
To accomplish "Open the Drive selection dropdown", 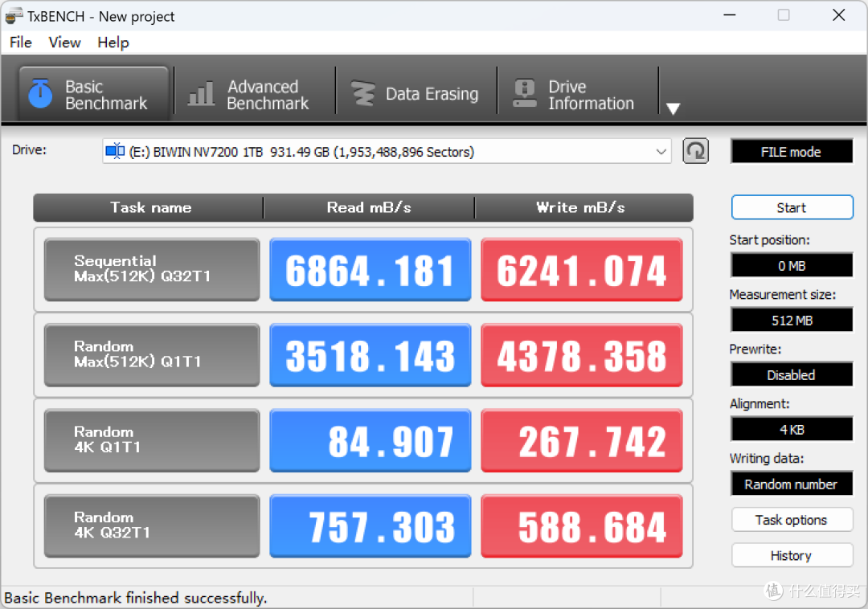I will [x=387, y=152].
